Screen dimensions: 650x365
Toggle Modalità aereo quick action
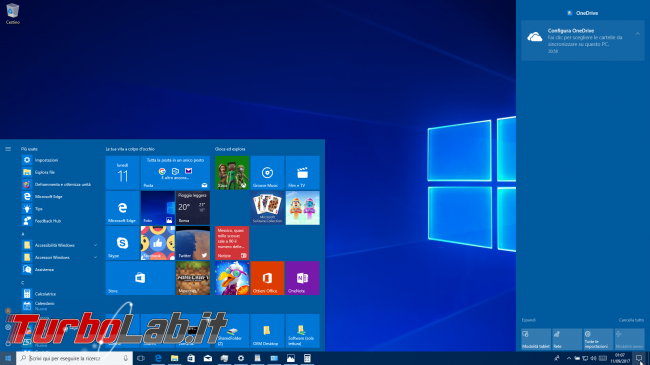click(629, 339)
